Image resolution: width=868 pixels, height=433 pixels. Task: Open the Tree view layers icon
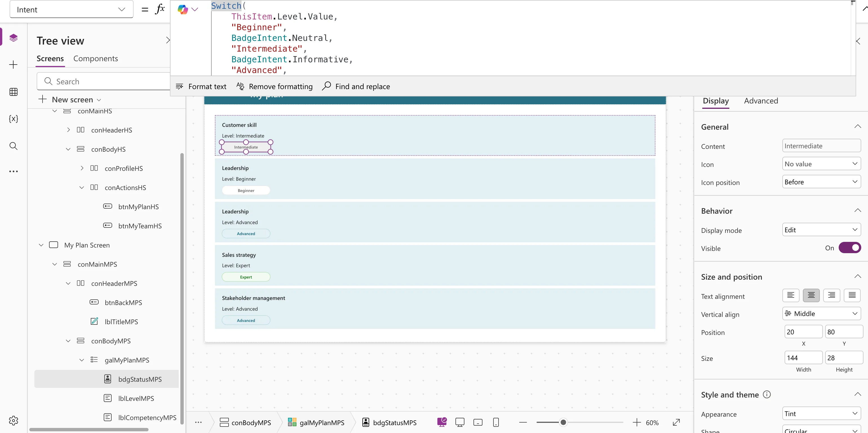tap(14, 37)
